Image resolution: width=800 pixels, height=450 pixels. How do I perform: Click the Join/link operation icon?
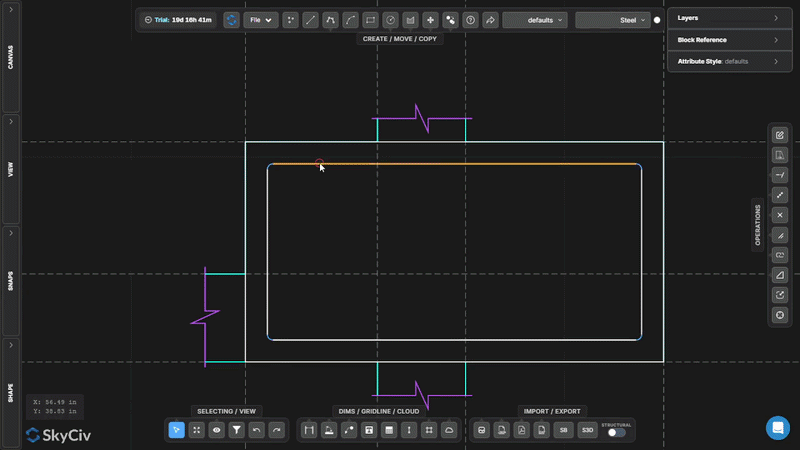pyautogui.click(x=780, y=255)
